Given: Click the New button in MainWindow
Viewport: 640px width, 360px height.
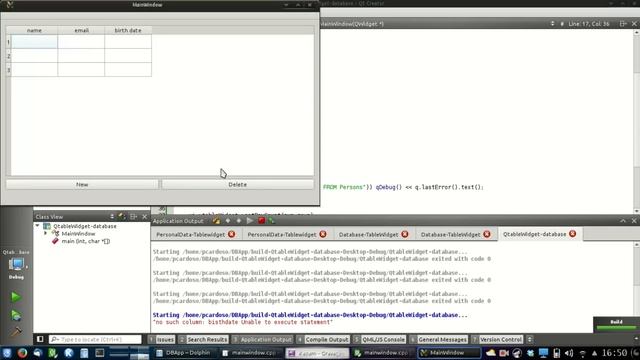Looking at the screenshot, I should pos(82,184).
